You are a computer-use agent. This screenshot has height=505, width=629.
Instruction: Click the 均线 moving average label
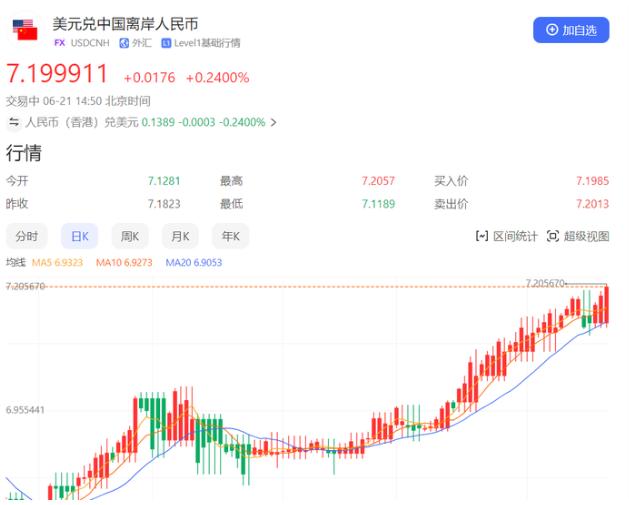click(16, 263)
